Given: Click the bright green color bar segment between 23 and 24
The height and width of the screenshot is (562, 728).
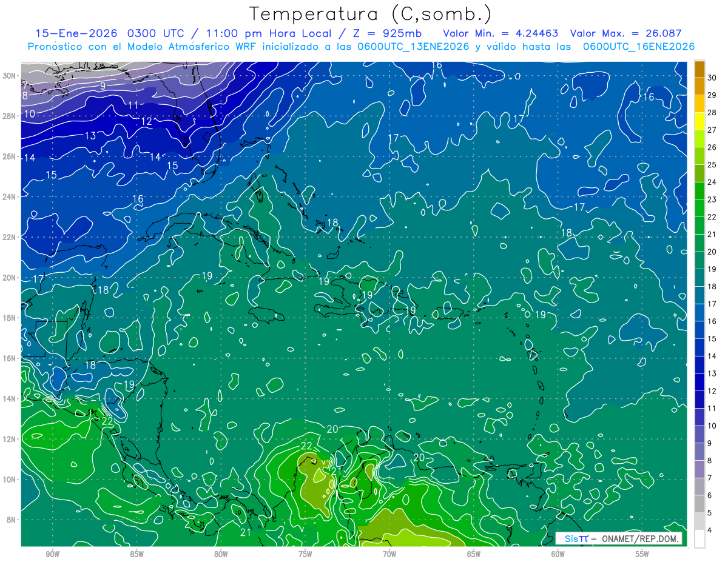Looking at the screenshot, I should (x=699, y=190).
